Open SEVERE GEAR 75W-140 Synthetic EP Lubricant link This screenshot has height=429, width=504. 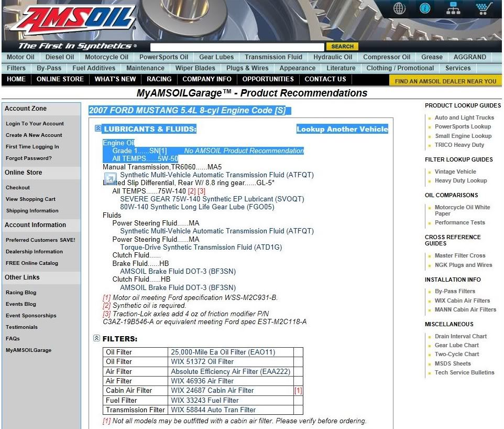212,199
